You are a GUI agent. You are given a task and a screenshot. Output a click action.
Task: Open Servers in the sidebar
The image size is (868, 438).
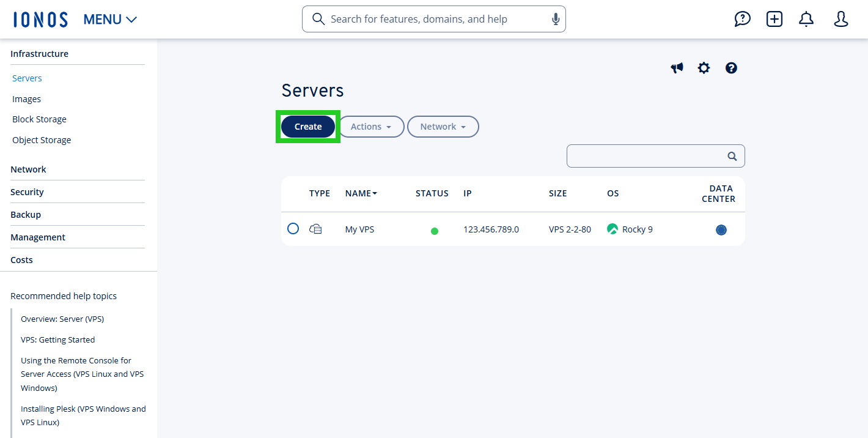27,78
